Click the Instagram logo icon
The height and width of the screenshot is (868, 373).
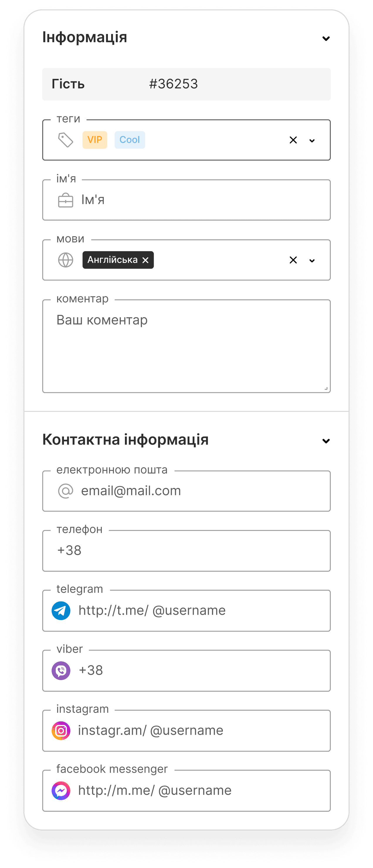tap(61, 731)
